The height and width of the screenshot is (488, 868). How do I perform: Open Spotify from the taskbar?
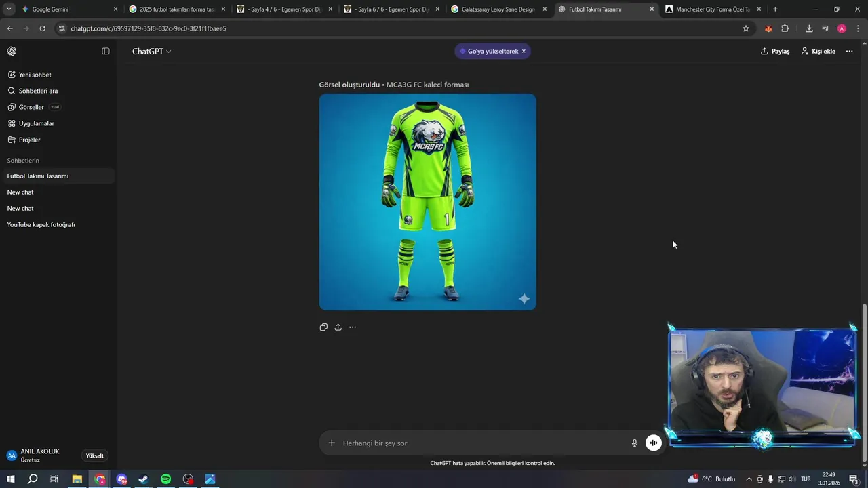click(x=165, y=479)
